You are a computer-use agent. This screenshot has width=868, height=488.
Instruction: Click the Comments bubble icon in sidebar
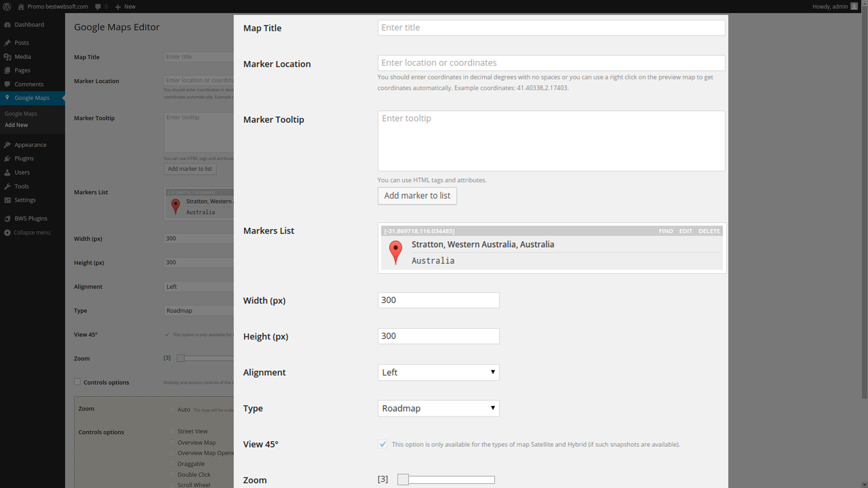pyautogui.click(x=7, y=84)
